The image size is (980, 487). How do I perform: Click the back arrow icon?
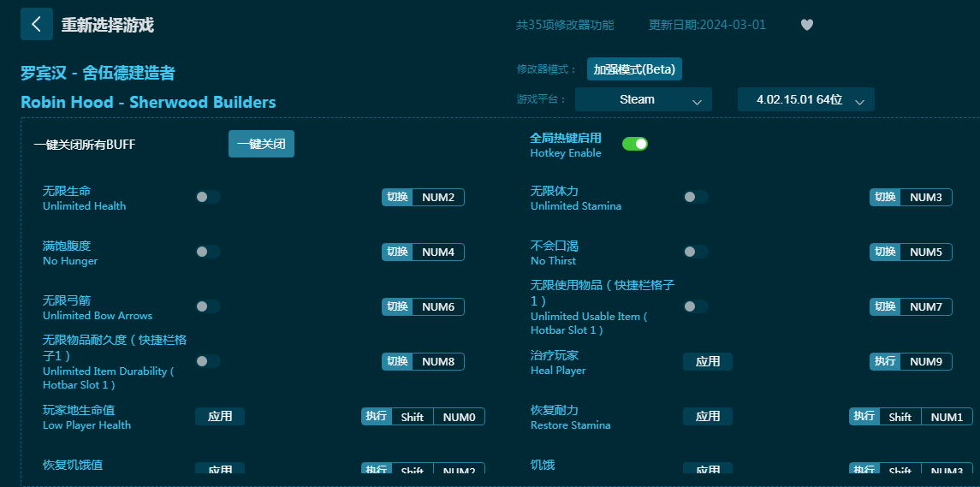coord(36,24)
